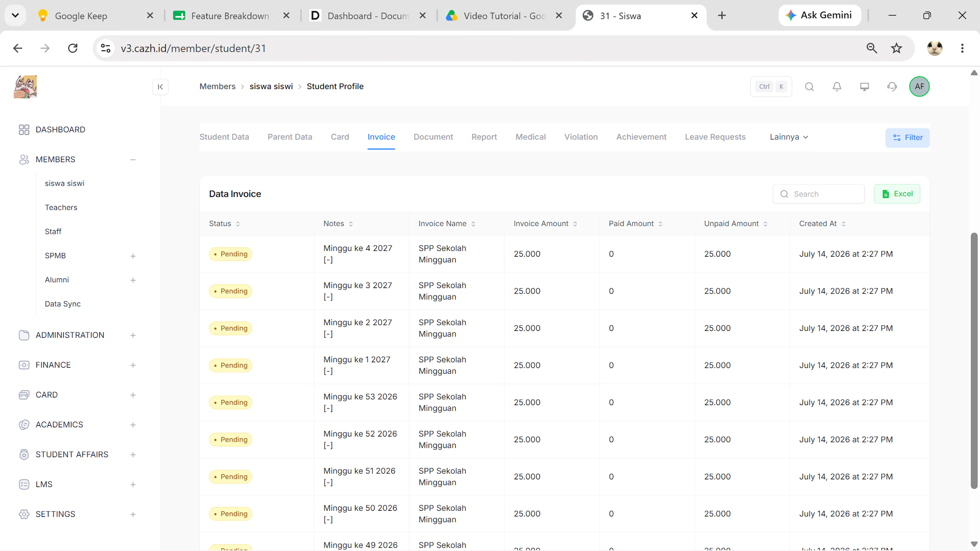The image size is (980, 551).
Task: Open a new browser tab
Action: pyautogui.click(x=722, y=16)
